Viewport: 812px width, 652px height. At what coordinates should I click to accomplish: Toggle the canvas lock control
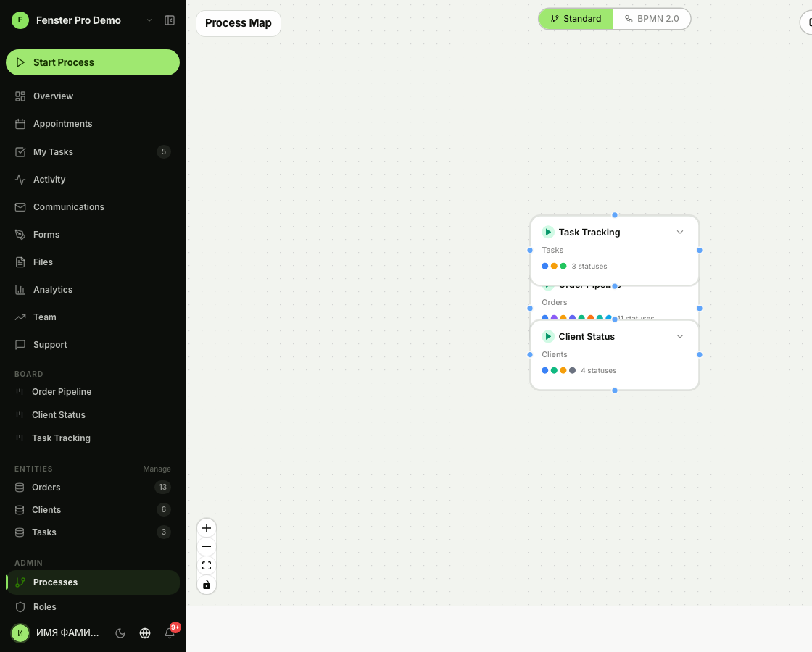[207, 584]
